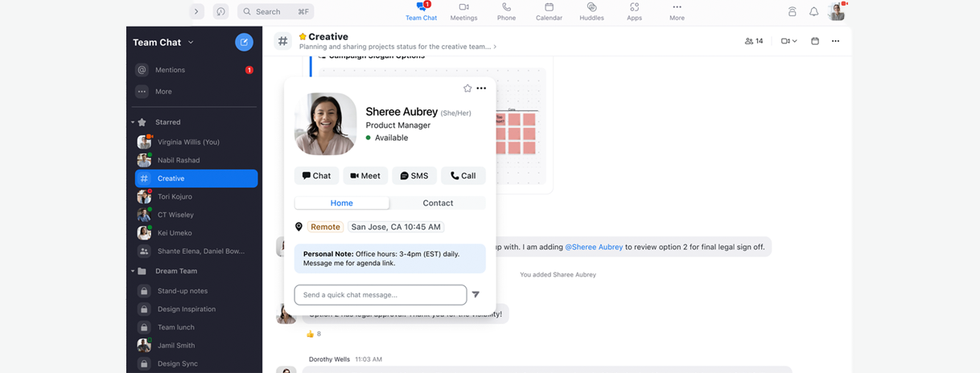The image size is (980, 373).
Task: Click the thumbs up reaction with 8
Action: 313,334
